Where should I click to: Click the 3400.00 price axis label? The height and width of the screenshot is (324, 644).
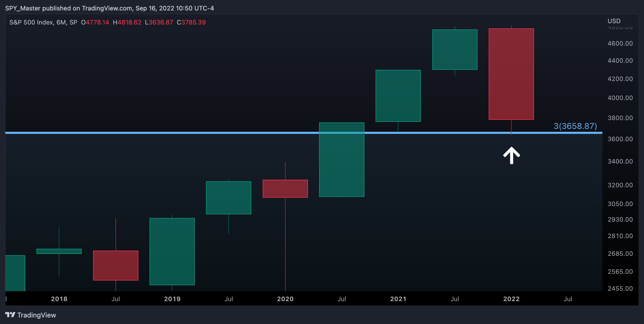(620, 161)
